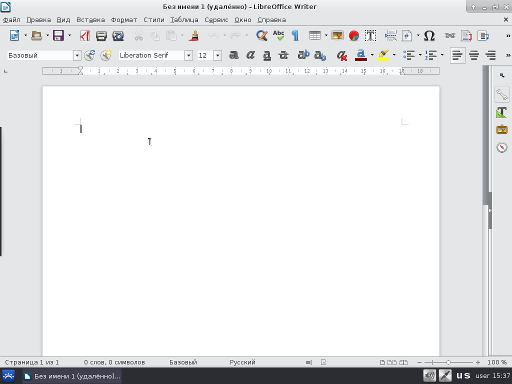Click the vertical scrollbar of the document
512x384 pixels.
486,210
